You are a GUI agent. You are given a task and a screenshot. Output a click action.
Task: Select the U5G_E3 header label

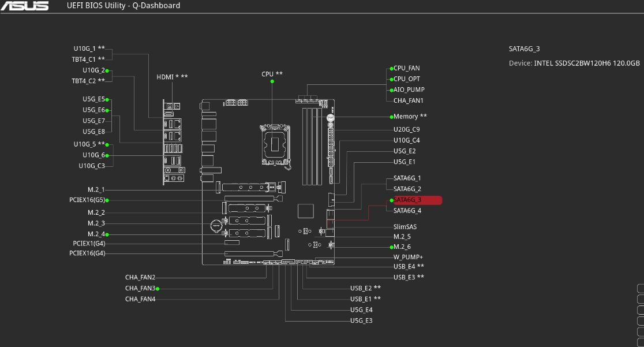click(x=361, y=320)
